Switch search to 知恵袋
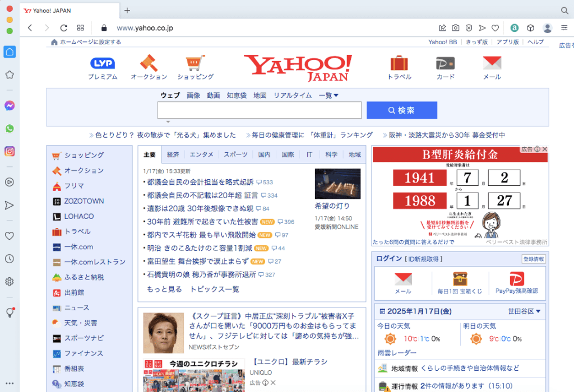 click(x=237, y=95)
